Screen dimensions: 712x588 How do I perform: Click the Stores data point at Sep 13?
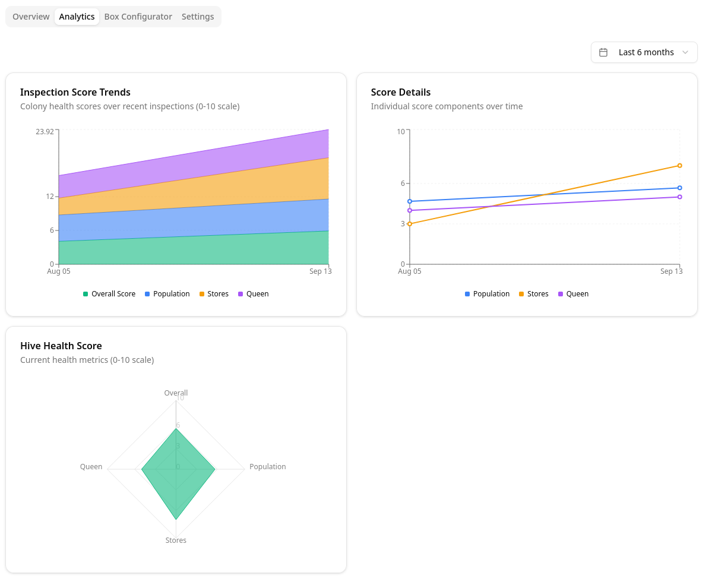[679, 166]
